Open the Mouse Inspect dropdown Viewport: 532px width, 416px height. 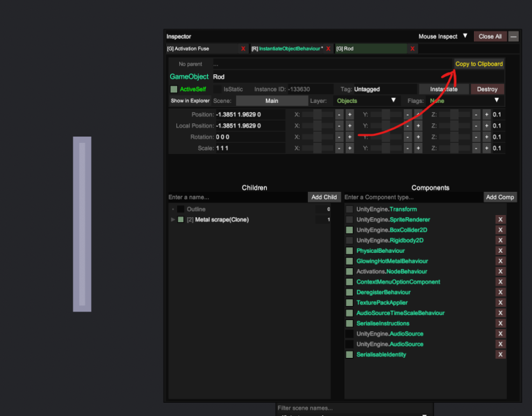coord(443,36)
